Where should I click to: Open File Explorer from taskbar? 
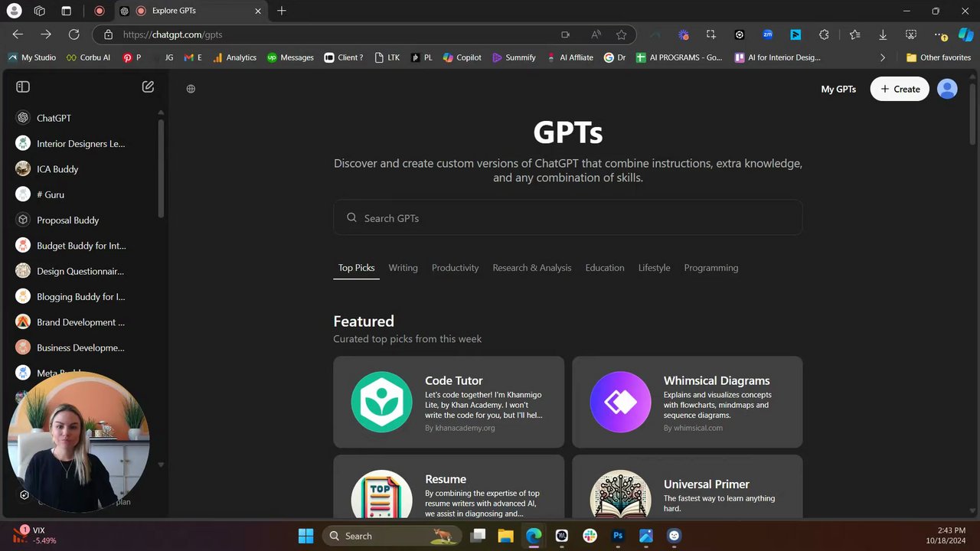tap(505, 536)
